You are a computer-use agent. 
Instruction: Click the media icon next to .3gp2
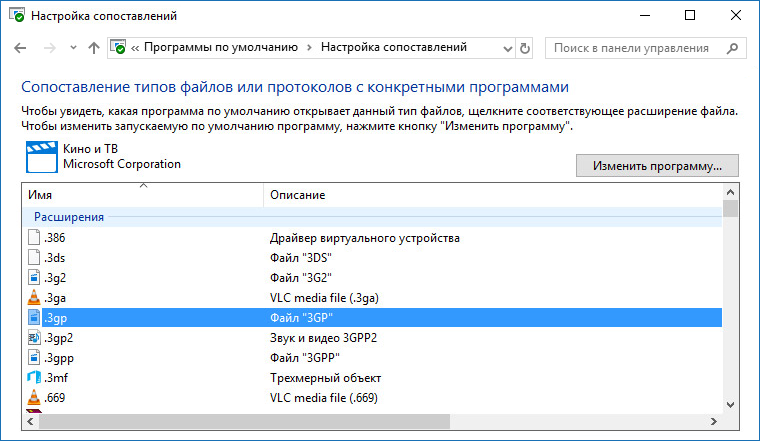33,338
